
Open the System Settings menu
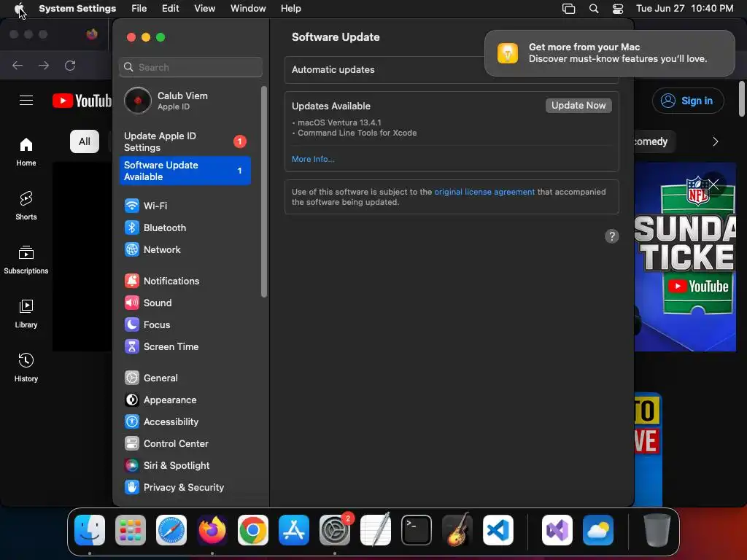point(77,9)
